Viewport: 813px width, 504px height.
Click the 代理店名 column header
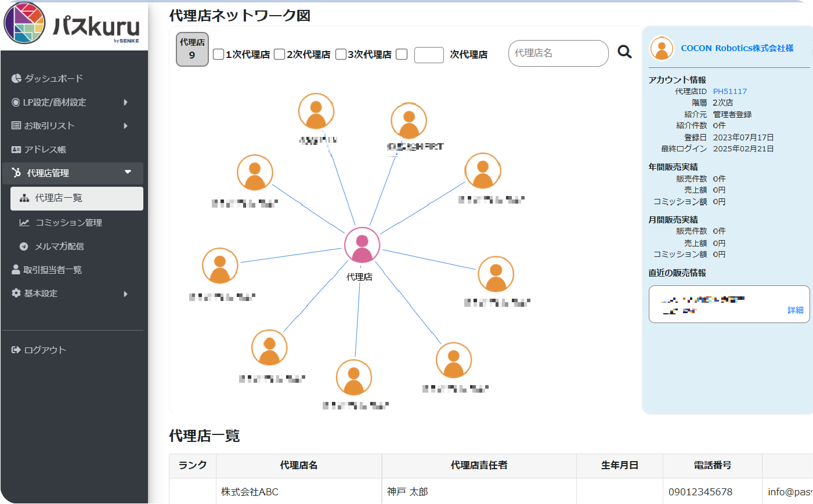pyautogui.click(x=299, y=466)
